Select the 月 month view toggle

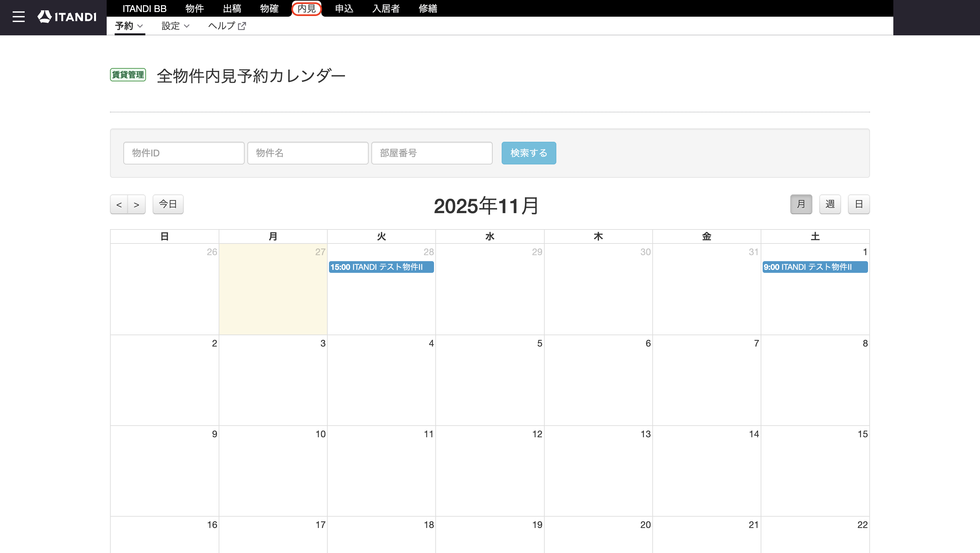tap(801, 204)
